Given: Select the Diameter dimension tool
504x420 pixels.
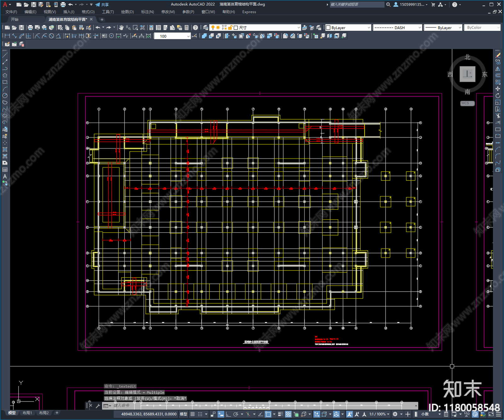Looking at the screenshot, I should click(x=51, y=36).
